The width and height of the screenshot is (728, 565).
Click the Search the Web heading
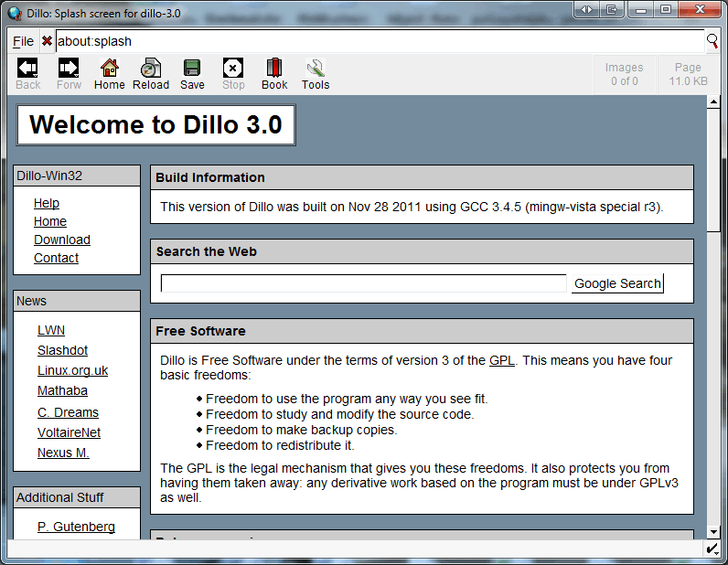tap(206, 251)
